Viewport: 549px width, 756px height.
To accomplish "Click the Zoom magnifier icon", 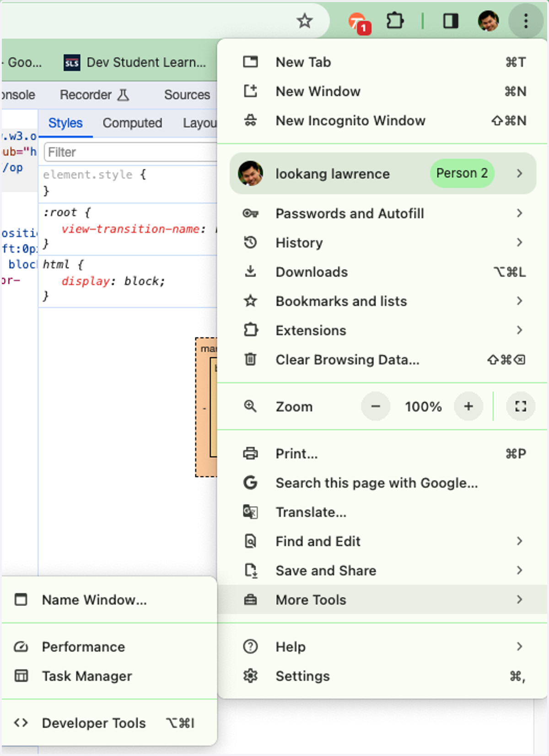I will [250, 406].
